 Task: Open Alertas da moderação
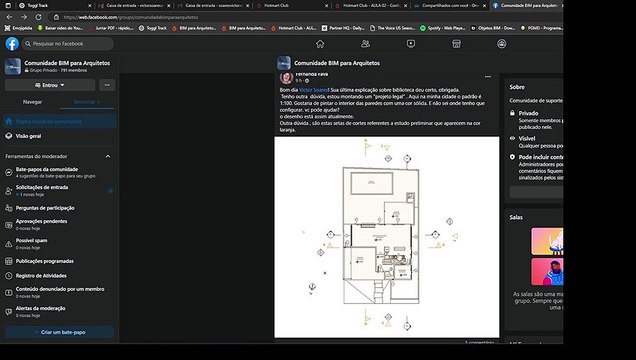[x=59, y=311]
